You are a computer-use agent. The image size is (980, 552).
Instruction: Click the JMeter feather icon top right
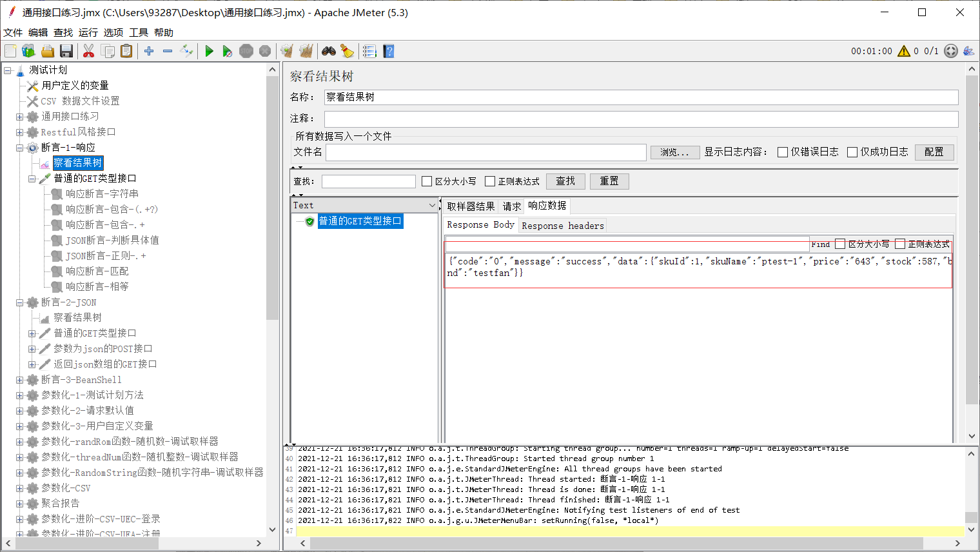[968, 51]
